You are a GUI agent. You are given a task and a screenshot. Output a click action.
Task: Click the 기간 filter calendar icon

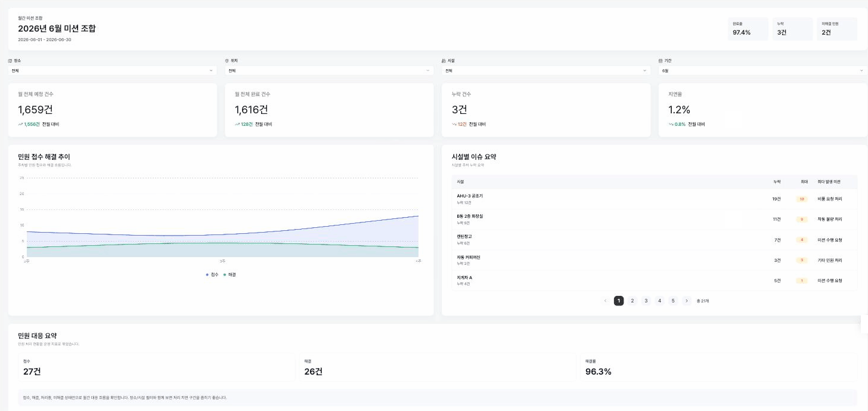coord(661,61)
